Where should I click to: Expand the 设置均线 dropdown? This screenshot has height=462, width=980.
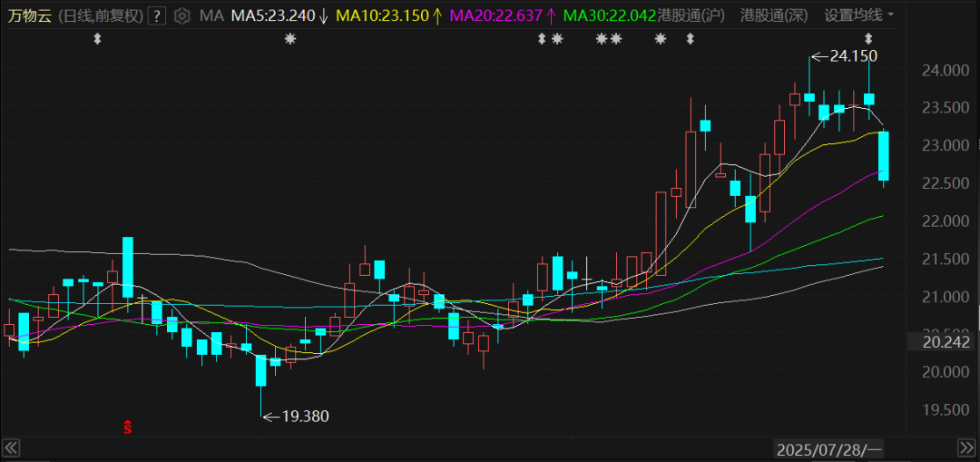858,15
